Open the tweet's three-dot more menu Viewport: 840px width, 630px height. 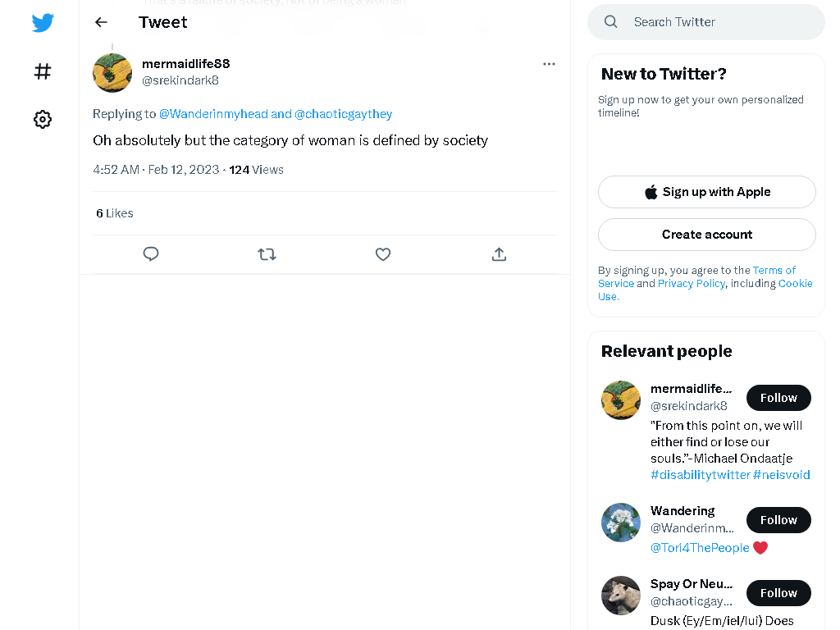pyautogui.click(x=549, y=64)
